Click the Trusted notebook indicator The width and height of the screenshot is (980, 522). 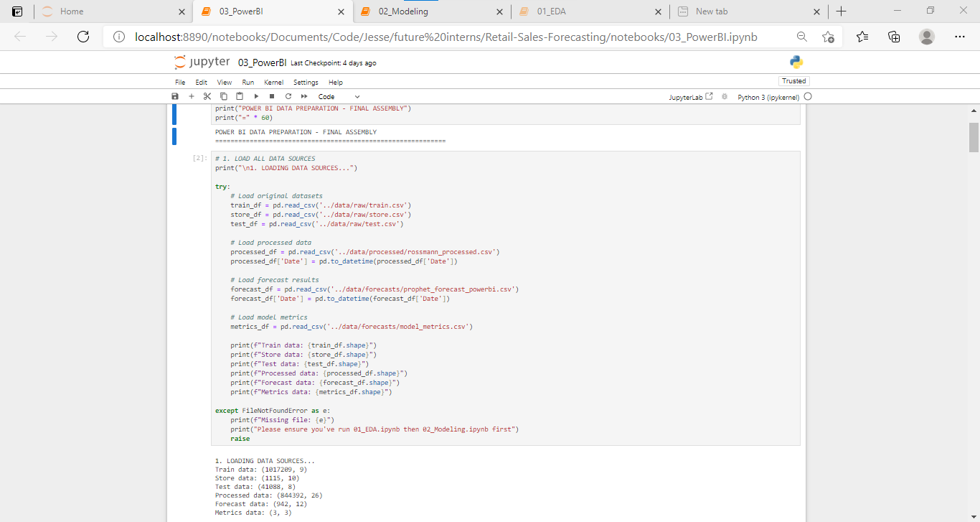point(793,81)
